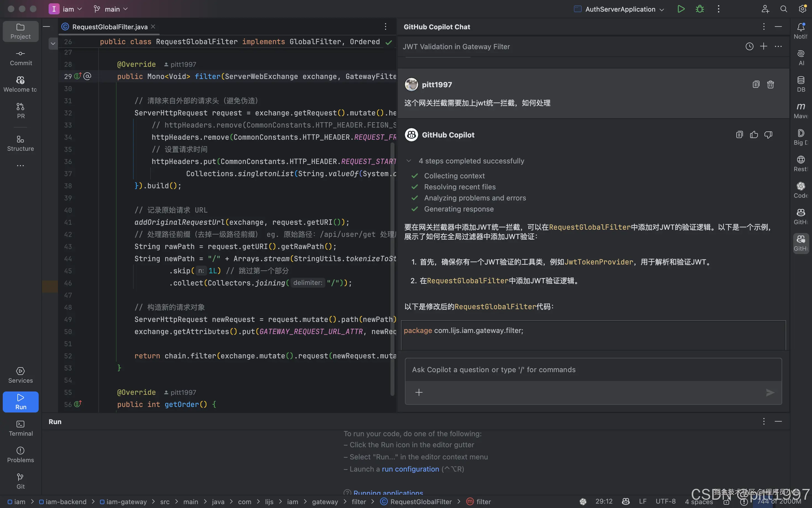Click iam-gateway in the breadcrumb bar

tap(126, 502)
